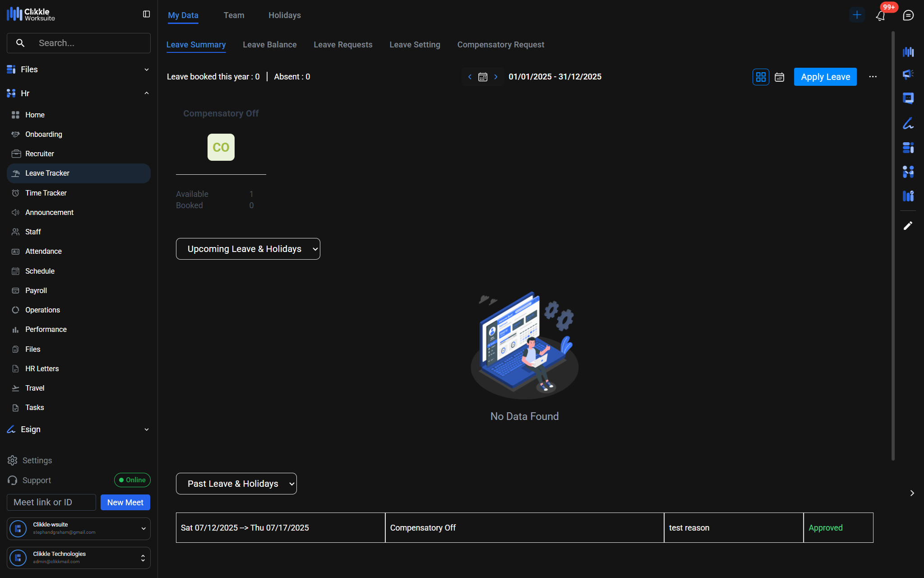Viewport: 924px width, 578px height.
Task: Click the CO compensatory off badge
Action: (221, 147)
